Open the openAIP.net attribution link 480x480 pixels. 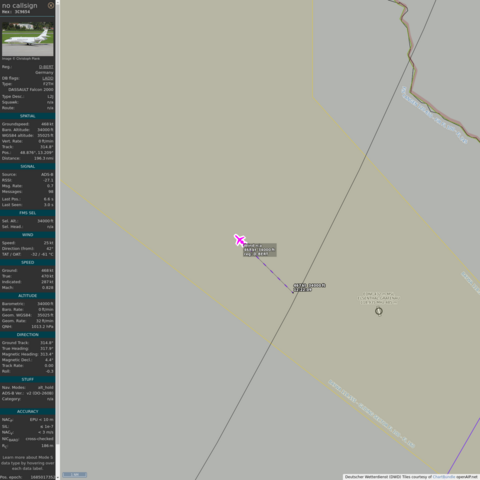pos(467,477)
